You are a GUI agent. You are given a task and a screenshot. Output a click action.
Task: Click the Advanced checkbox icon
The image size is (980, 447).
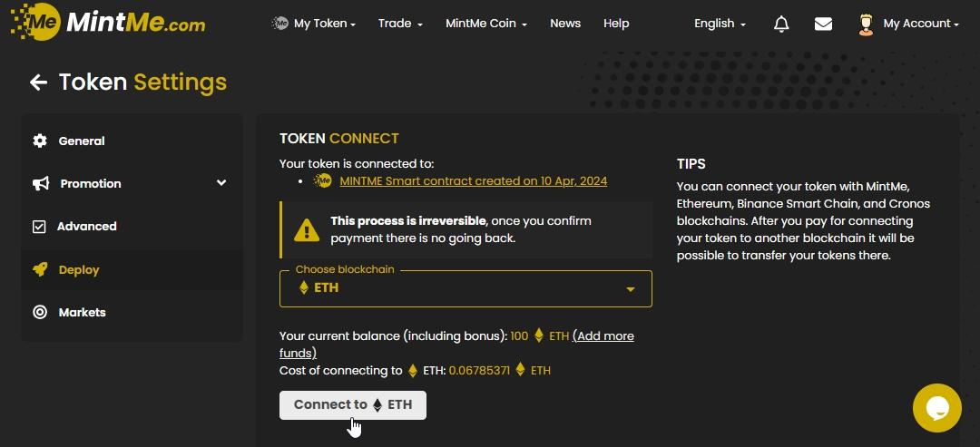(x=39, y=227)
